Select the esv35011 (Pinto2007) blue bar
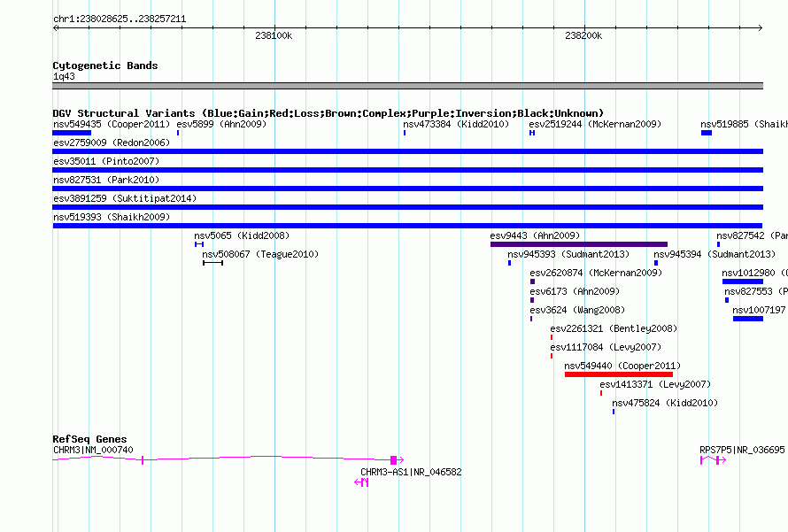This screenshot has height=532, width=788. (x=407, y=170)
